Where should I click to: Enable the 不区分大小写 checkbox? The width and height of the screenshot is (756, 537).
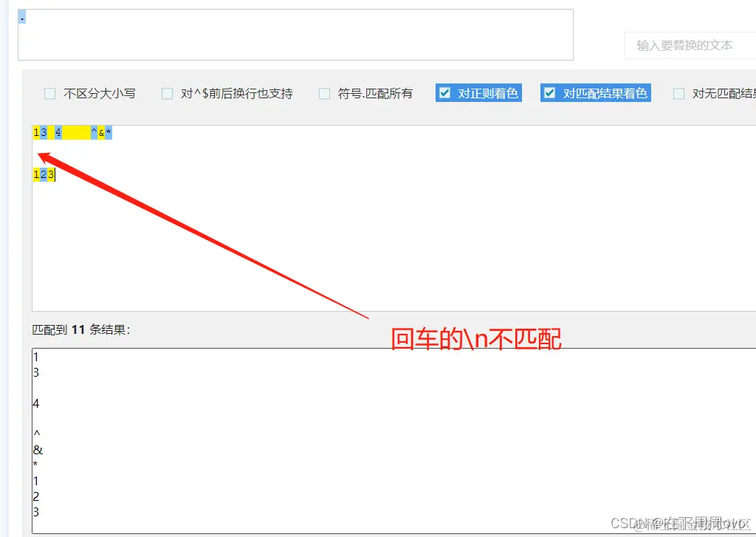pyautogui.click(x=49, y=93)
